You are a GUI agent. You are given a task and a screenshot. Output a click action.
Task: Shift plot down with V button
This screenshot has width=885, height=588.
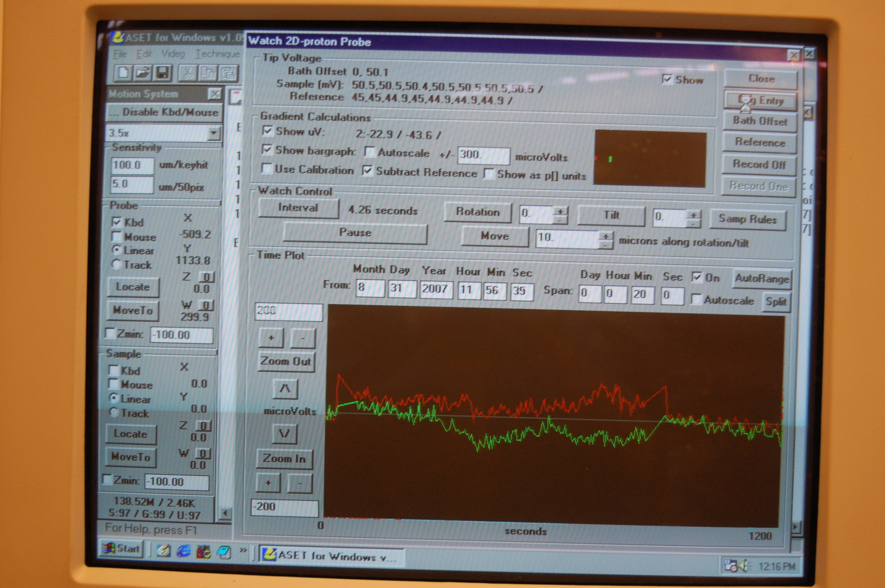(284, 434)
